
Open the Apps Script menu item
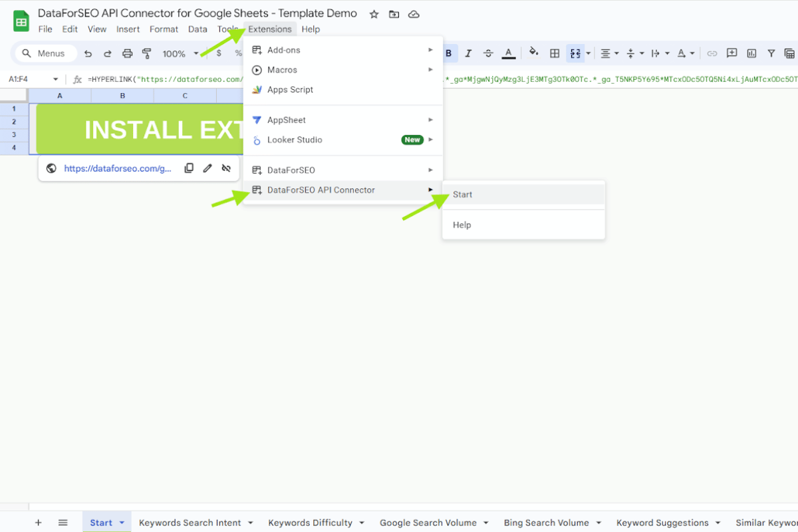click(291, 89)
